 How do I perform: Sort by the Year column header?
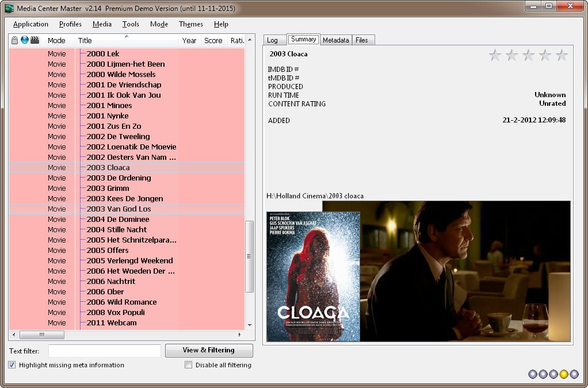click(x=189, y=40)
